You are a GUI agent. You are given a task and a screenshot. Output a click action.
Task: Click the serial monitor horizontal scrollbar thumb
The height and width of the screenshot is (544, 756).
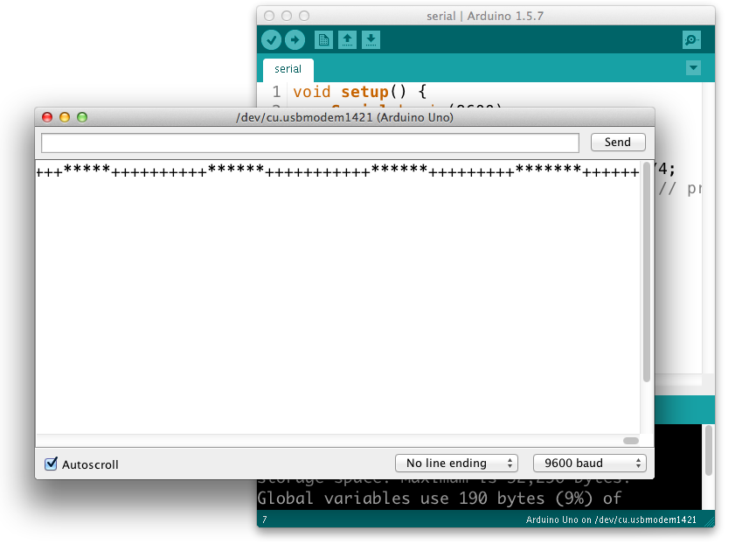[631, 441]
